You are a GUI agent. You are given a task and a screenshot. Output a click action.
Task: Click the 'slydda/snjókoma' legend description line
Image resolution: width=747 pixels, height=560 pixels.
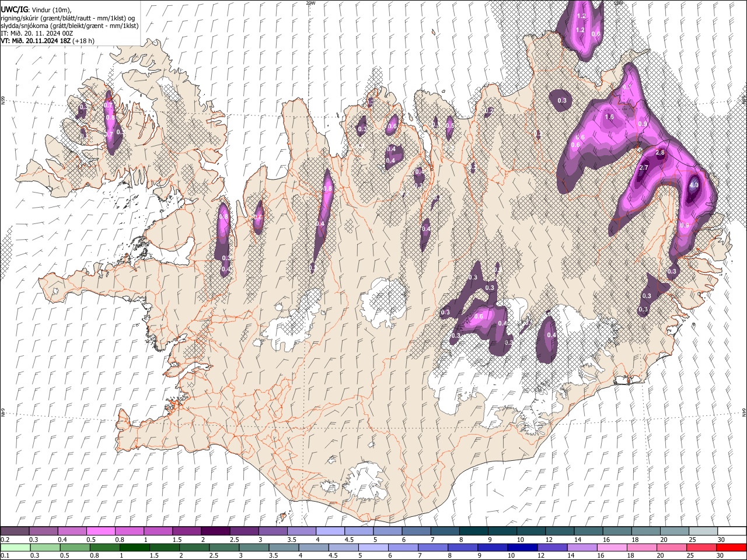point(70,26)
